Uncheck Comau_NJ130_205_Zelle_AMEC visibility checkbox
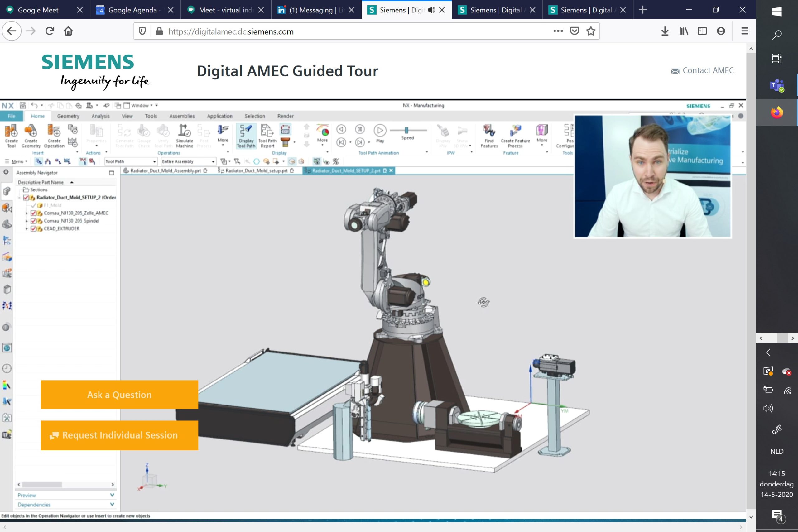 (33, 213)
